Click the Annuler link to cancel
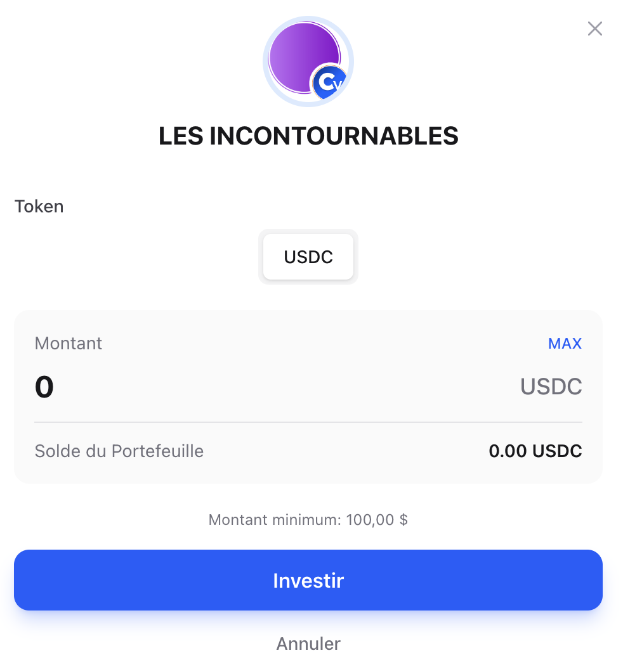 [308, 643]
